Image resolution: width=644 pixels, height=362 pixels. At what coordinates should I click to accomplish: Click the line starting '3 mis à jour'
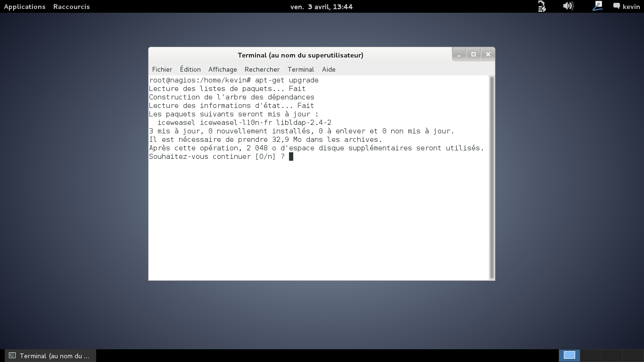coord(302,131)
